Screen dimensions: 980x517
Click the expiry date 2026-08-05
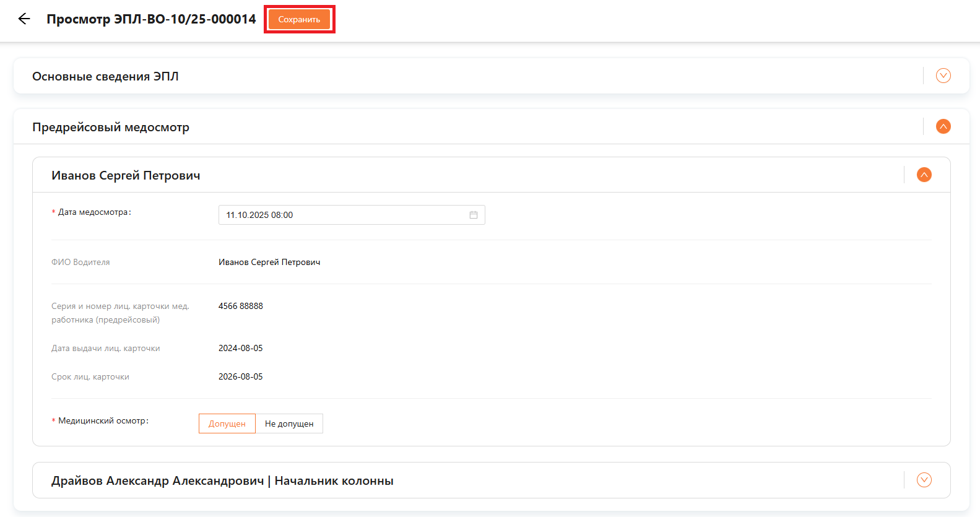(241, 376)
